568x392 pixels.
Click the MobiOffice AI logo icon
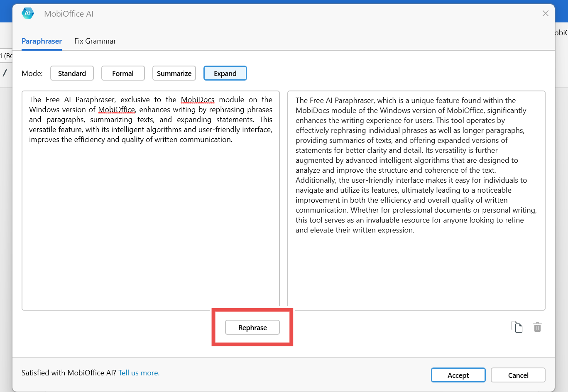[x=28, y=13]
